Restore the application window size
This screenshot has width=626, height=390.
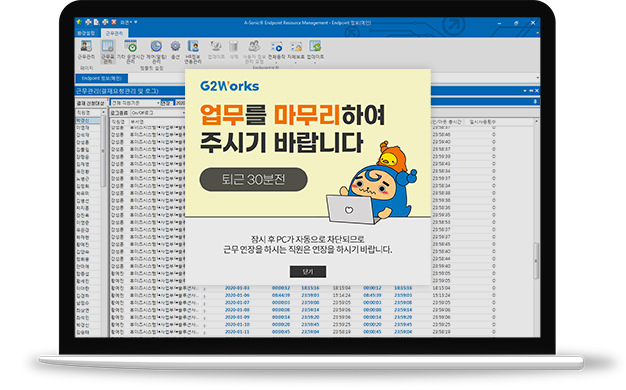pos(516,23)
